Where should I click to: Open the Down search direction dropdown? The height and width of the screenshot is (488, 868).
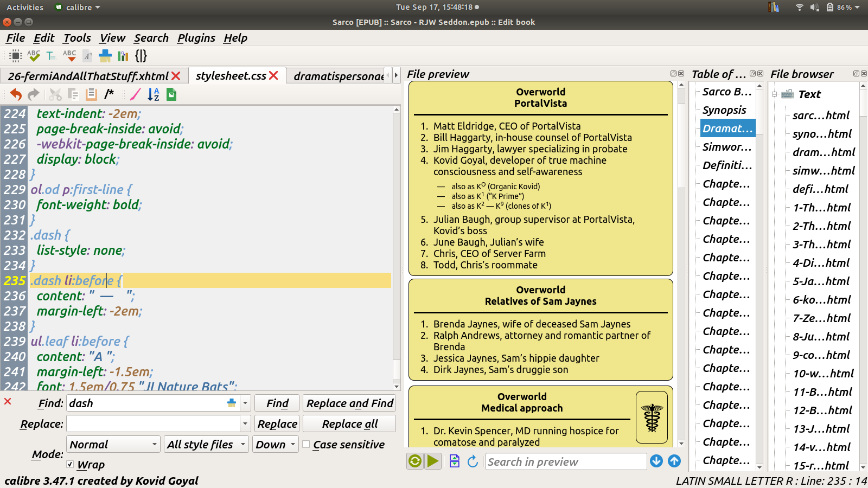pos(276,444)
